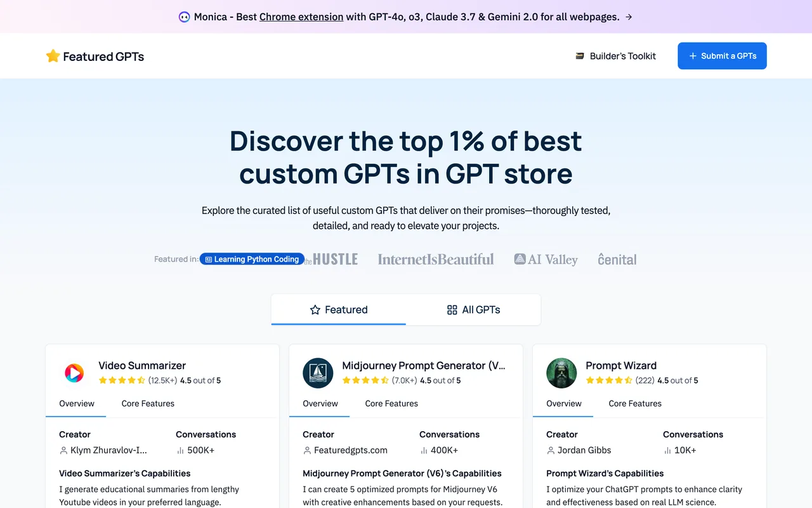Screen dimensions: 812x508
Task: Click the InternetIsBeautiful logo
Action: [x=436, y=259]
